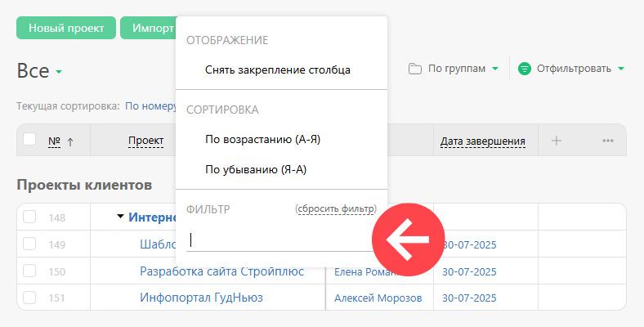Click Алексей Морозов in row 151
The height and width of the screenshot is (327, 644).
[x=378, y=298]
